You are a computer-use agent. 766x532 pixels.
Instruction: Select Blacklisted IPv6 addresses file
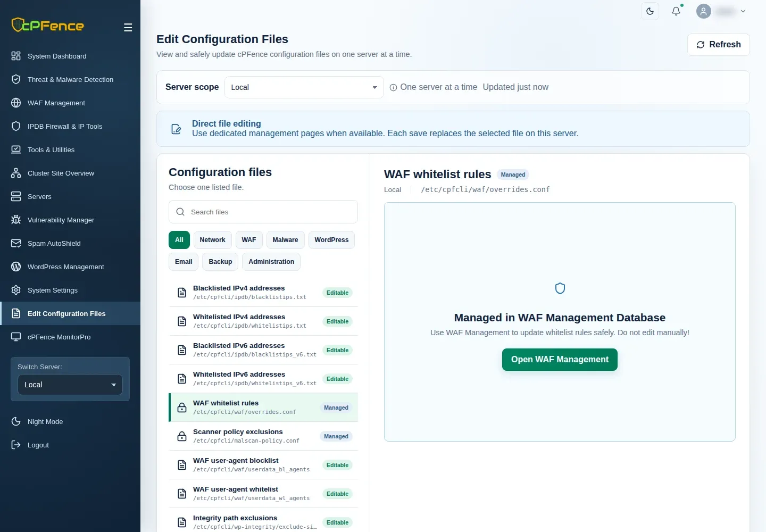pos(263,350)
